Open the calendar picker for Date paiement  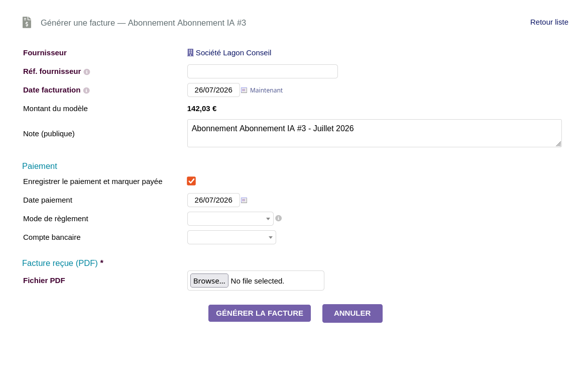(244, 200)
